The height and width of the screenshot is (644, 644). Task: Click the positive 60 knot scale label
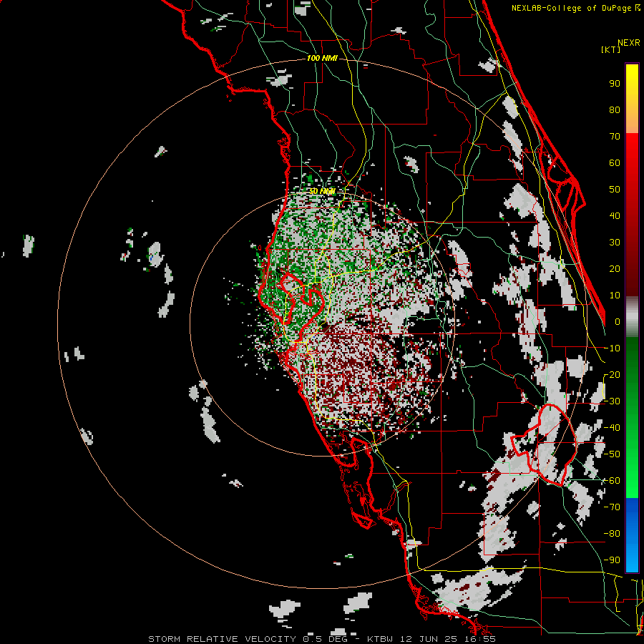pos(615,162)
